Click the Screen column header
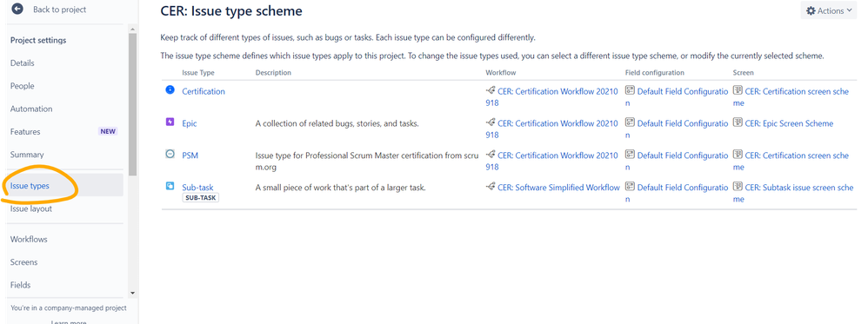The image size is (868, 324). 743,72
